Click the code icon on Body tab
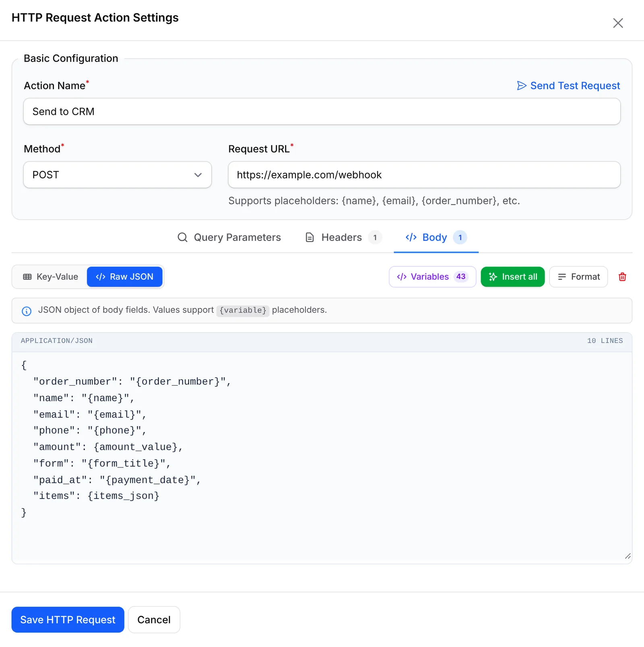The height and width of the screenshot is (647, 644). point(411,237)
